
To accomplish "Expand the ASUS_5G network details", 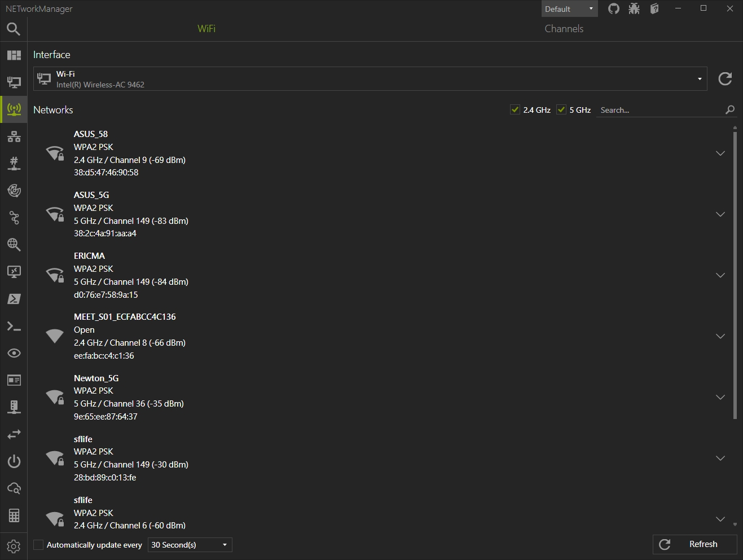I will click(720, 214).
